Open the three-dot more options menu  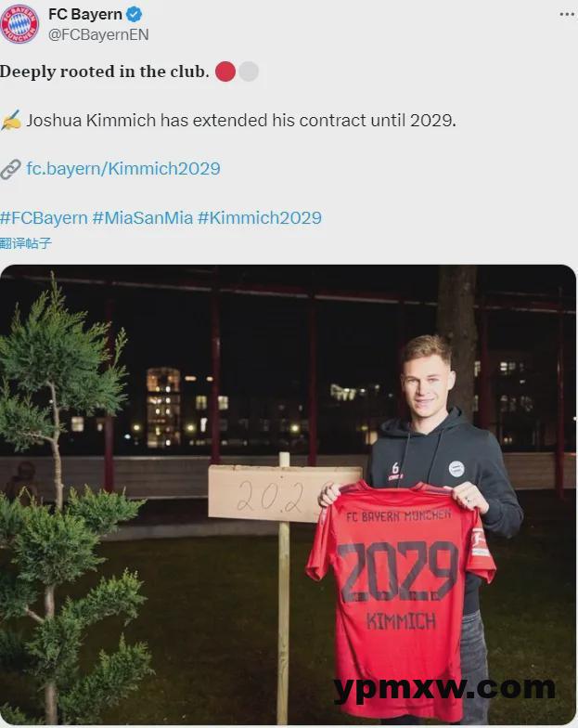coord(567,15)
